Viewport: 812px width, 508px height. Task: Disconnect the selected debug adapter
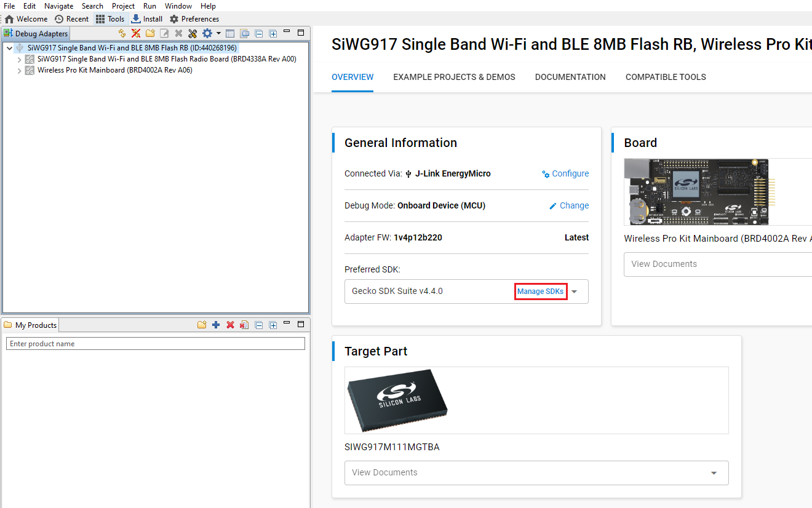pos(136,33)
